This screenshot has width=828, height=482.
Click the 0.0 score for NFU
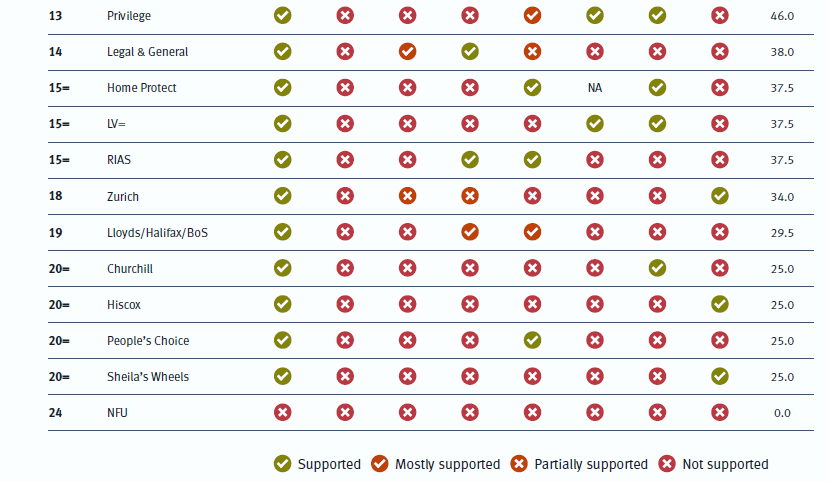782,413
